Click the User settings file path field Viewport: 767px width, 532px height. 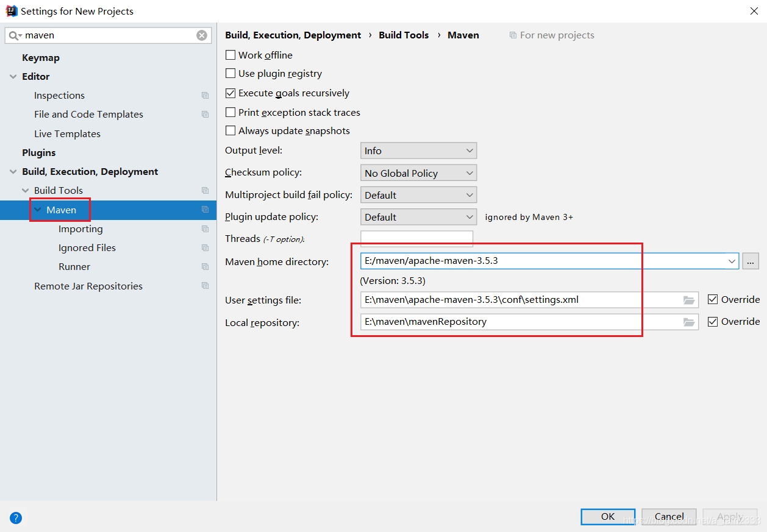coord(529,300)
